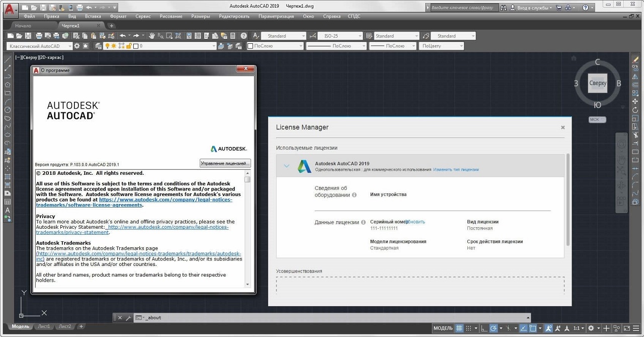Open the ПоСлою color control swatch
This screenshot has width=644, height=337.
[x=275, y=46]
